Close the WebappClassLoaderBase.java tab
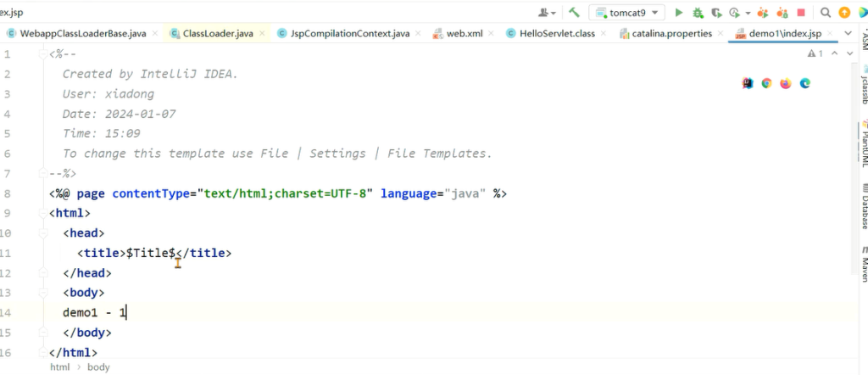868x375 pixels. [155, 33]
